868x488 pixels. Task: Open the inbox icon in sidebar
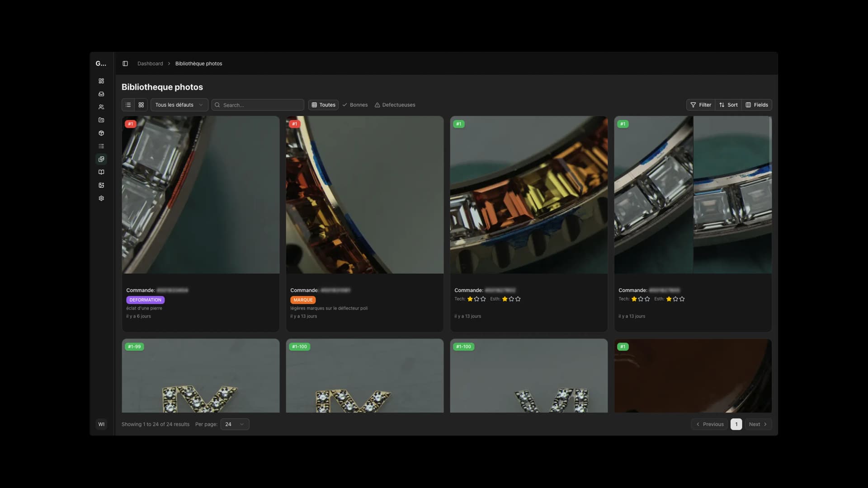pos(101,94)
